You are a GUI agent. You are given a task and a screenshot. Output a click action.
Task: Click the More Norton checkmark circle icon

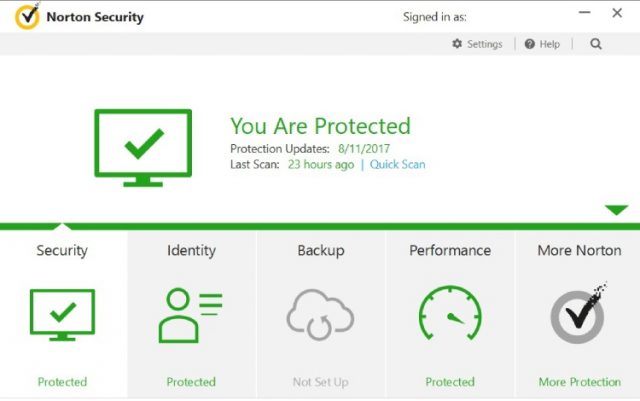pos(578,314)
